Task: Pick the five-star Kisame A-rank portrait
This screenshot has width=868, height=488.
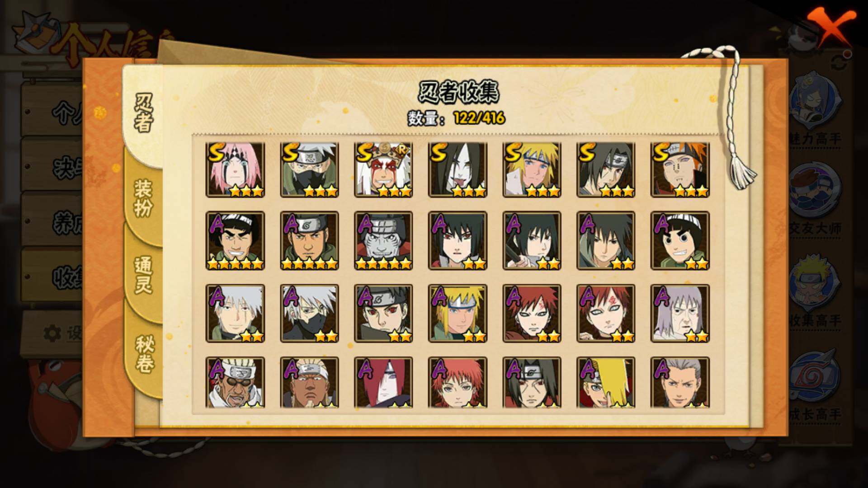Action: [383, 240]
